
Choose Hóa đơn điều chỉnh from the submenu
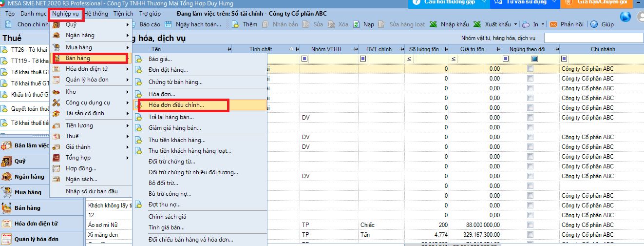[200, 105]
